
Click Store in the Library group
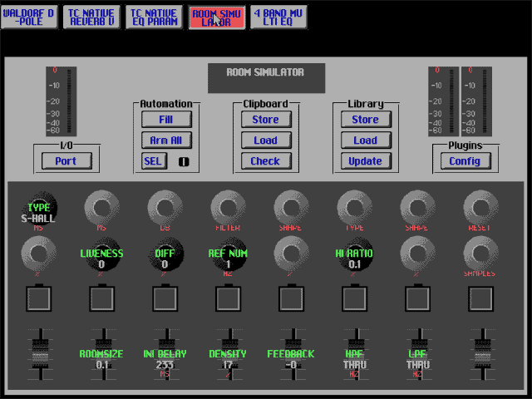366,120
